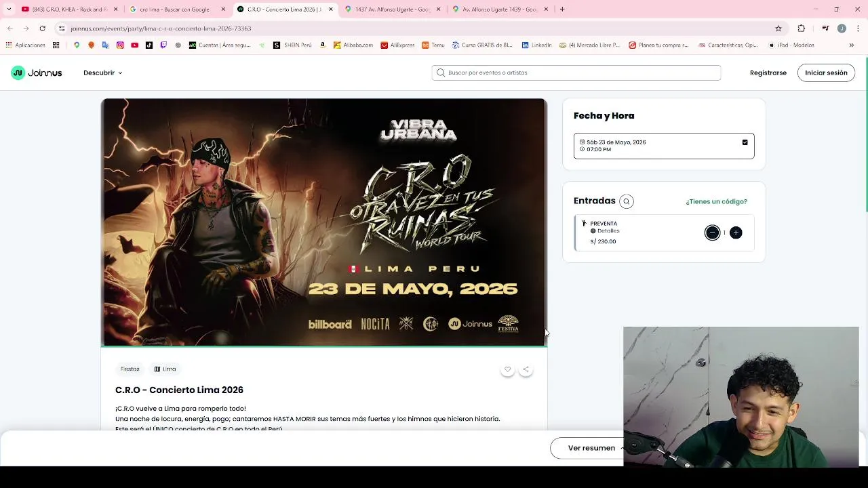Open the Temu bookmark
Viewport: 868px width, 488px height.
click(433, 45)
